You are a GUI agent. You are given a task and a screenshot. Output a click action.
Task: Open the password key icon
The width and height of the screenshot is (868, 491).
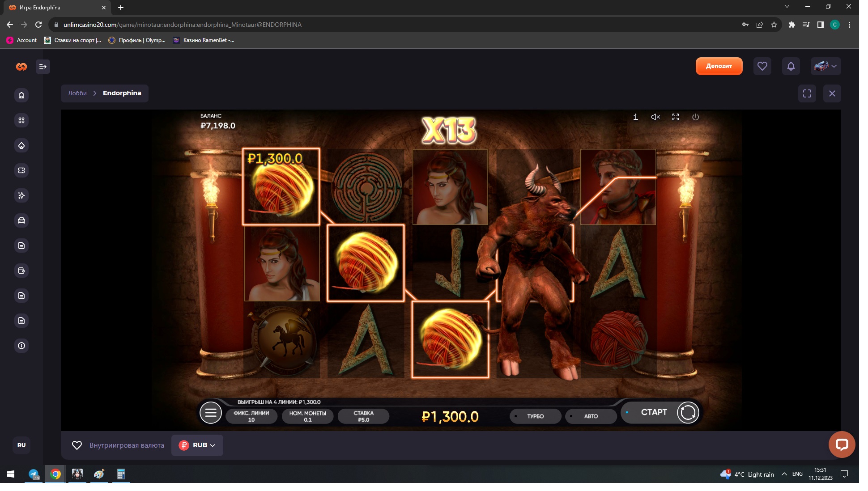pos(745,25)
